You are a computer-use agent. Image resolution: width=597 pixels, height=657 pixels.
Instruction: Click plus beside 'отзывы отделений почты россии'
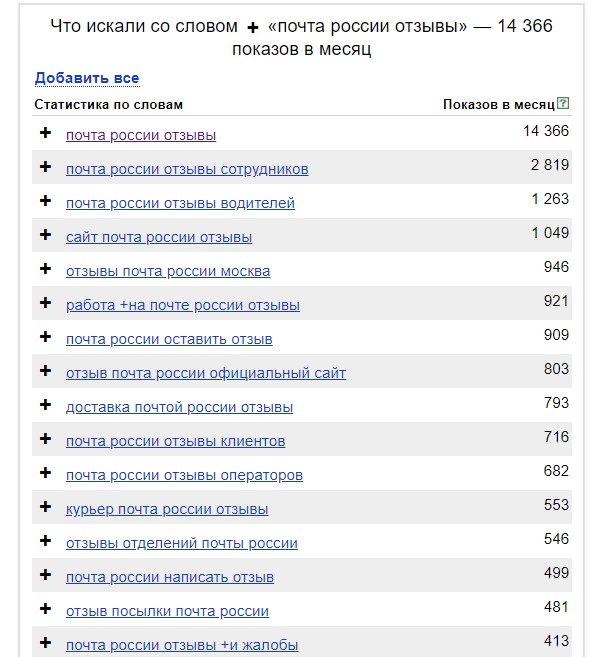click(45, 541)
